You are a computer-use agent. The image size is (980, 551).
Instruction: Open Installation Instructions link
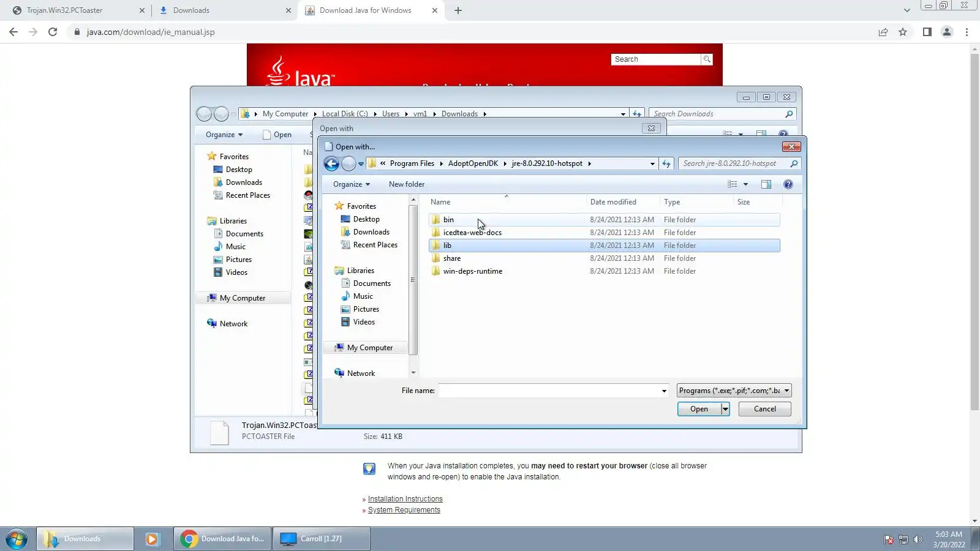[x=405, y=499]
